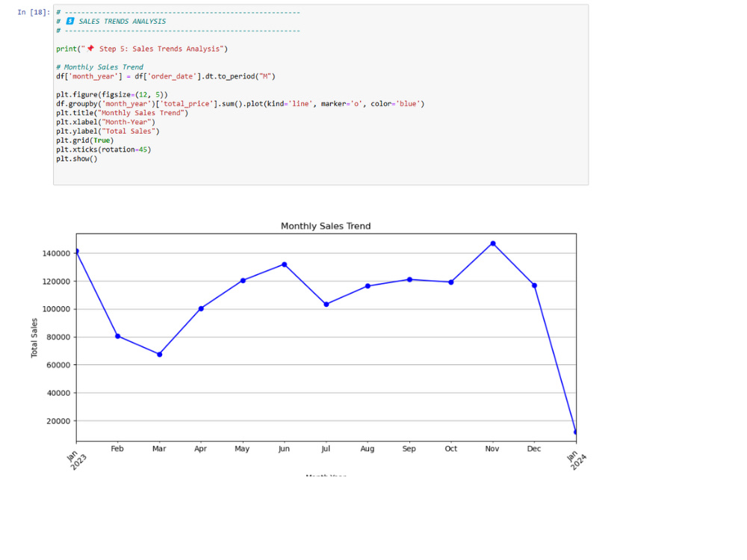The width and height of the screenshot is (747, 560).
Task: Click the plt.ylabel("Total Sales") line
Action: (x=108, y=131)
